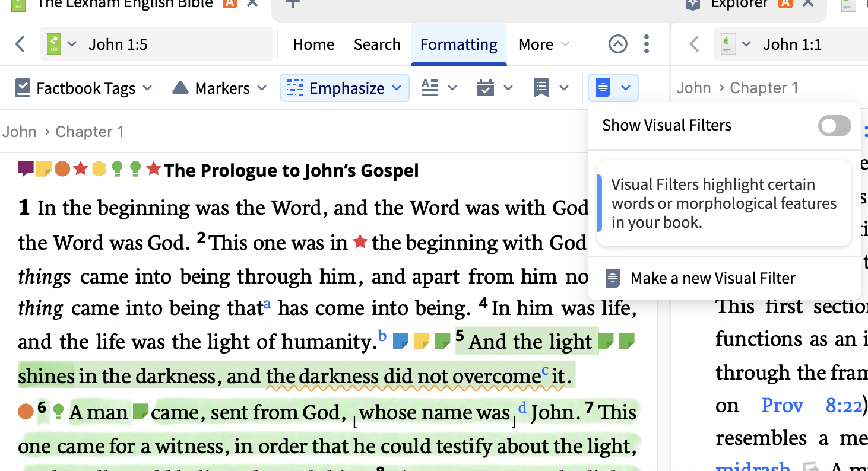Click the bookmark list icon

(541, 88)
